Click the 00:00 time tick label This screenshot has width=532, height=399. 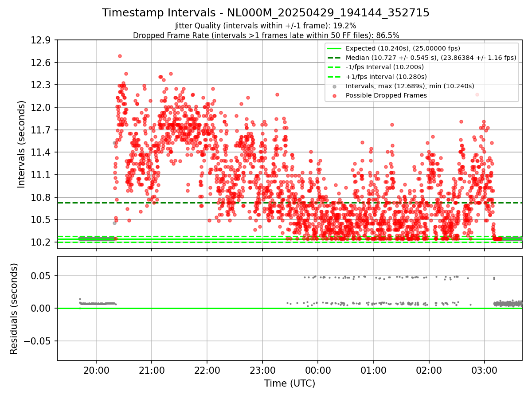click(318, 370)
